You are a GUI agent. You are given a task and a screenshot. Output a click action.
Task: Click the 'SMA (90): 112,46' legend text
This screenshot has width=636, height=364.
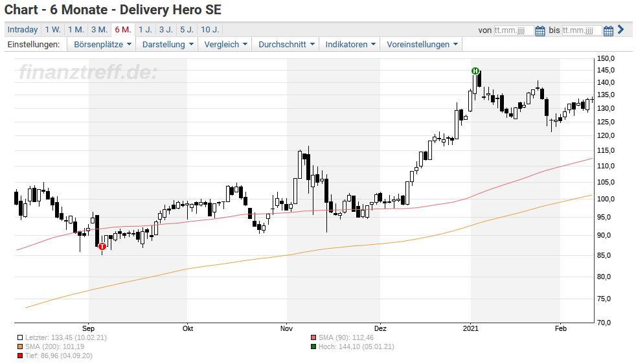coord(346,337)
